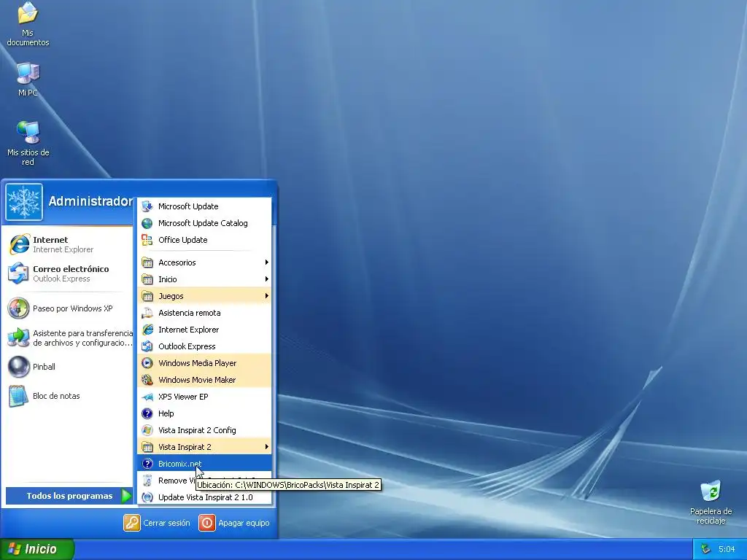Click the Microsoft Update Catalog globe icon
This screenshot has width=747, height=560.
click(x=147, y=223)
